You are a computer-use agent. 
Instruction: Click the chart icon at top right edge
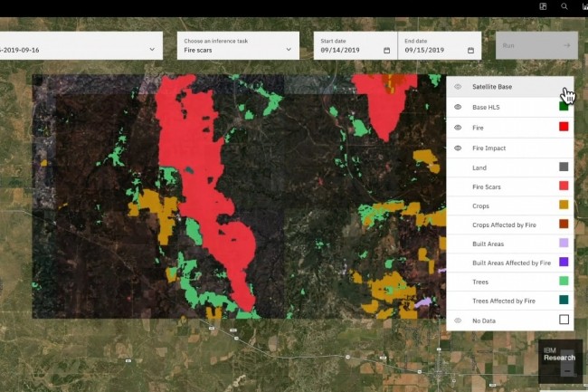click(584, 6)
